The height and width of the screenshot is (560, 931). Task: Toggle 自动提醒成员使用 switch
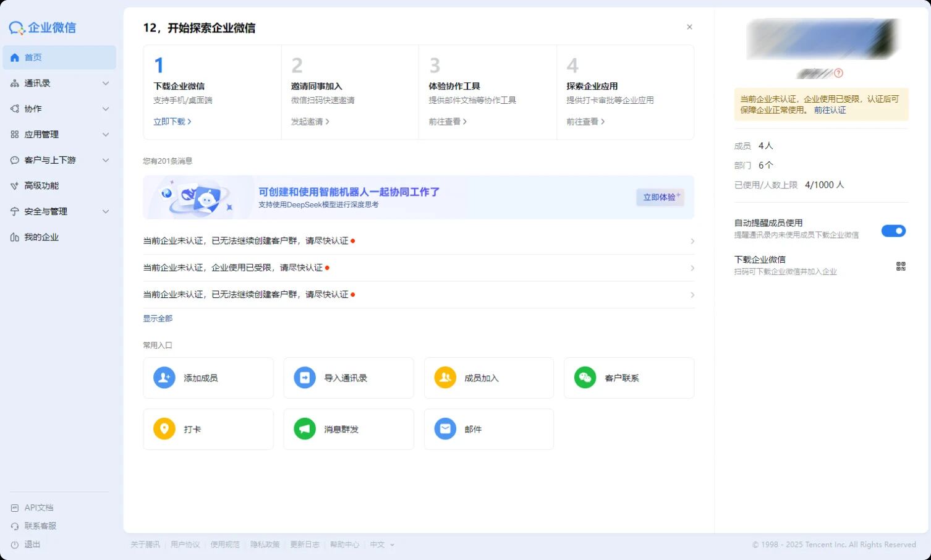[x=893, y=231]
